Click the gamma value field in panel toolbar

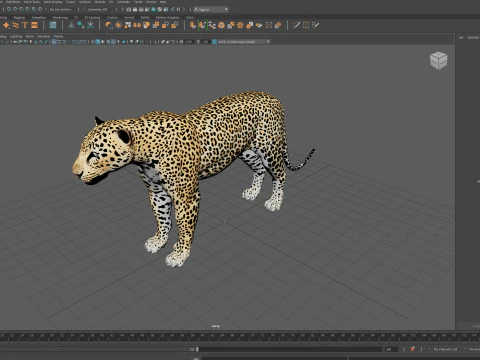[206, 42]
